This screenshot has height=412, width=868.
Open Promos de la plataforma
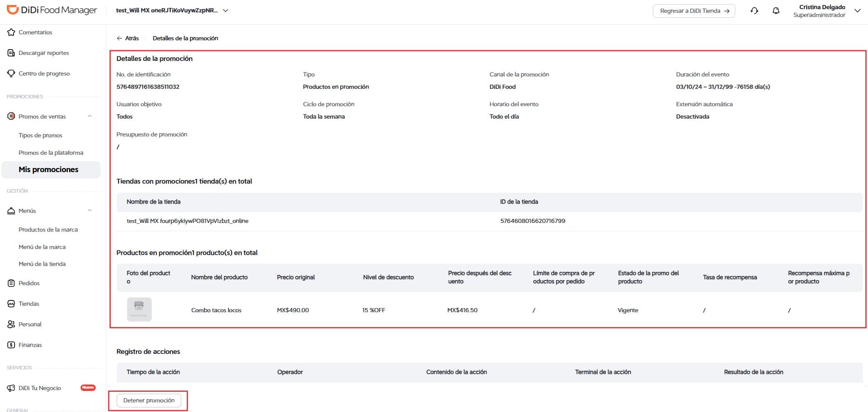click(x=51, y=152)
